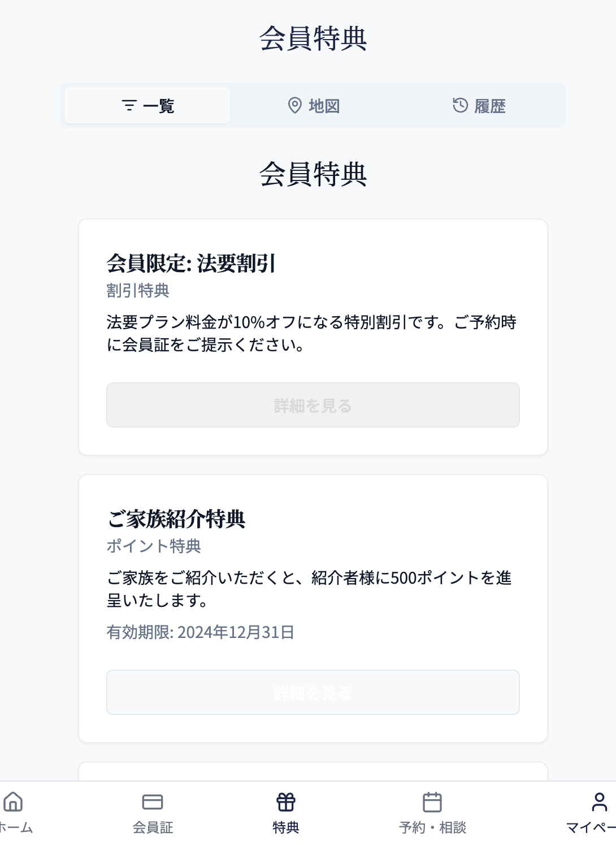This screenshot has width=616, height=845.
Task: Switch to the 一覧 tab label
Action: click(159, 106)
